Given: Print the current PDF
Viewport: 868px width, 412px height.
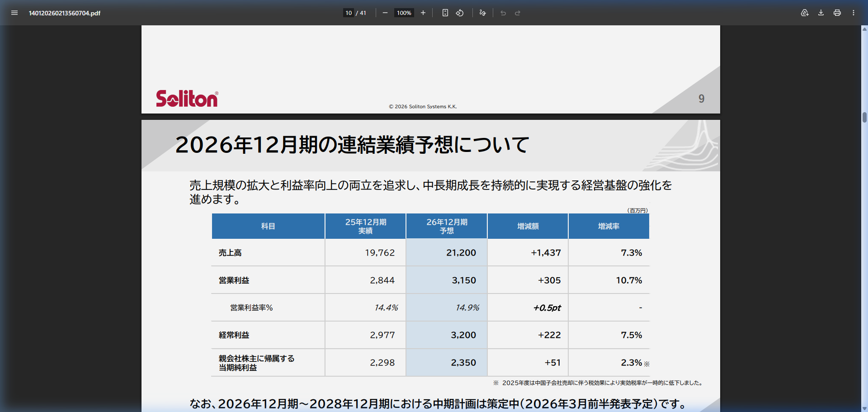Looking at the screenshot, I should tap(837, 13).
